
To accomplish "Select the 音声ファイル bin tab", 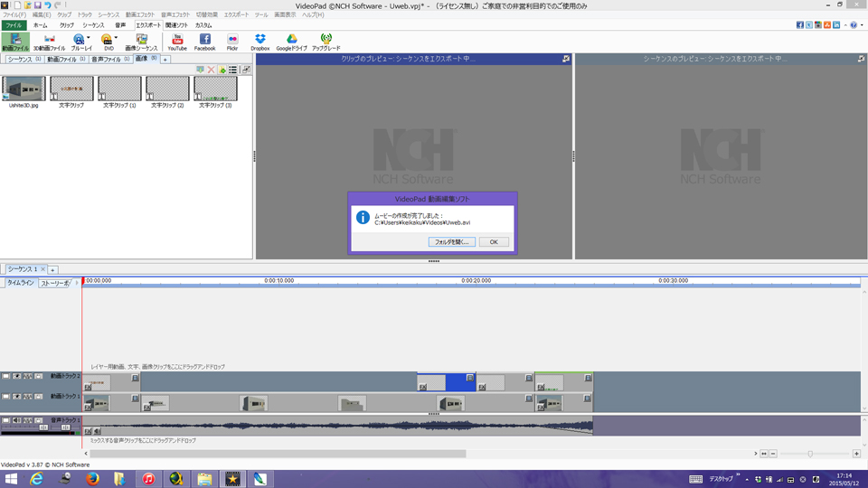I will point(110,60).
